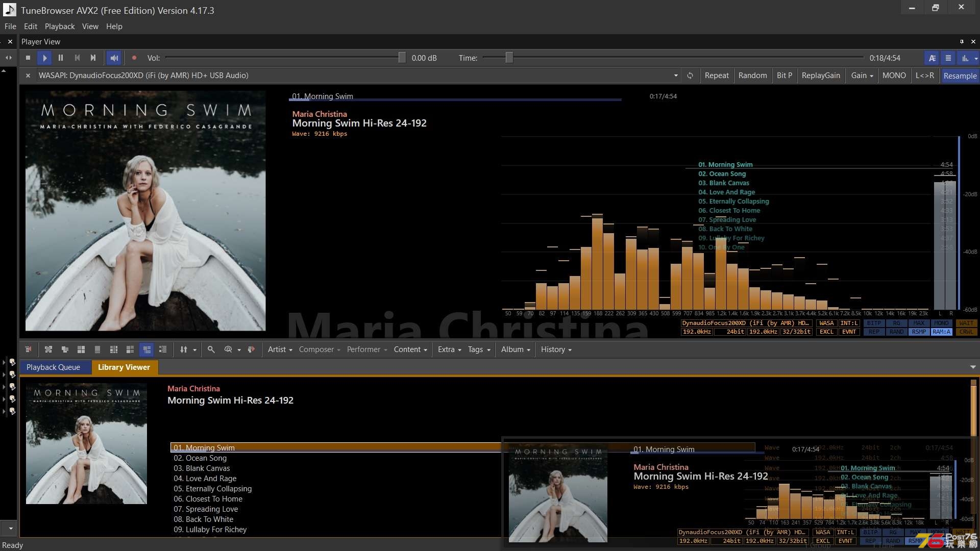Viewport: 980px width, 551px height.
Task: Select 06. Closest To Home in player tracklist
Action: 729,211
